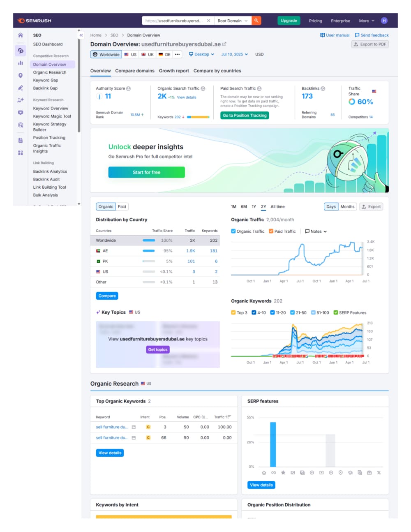
Task: Open the Root Domain dropdown
Action: click(233, 21)
